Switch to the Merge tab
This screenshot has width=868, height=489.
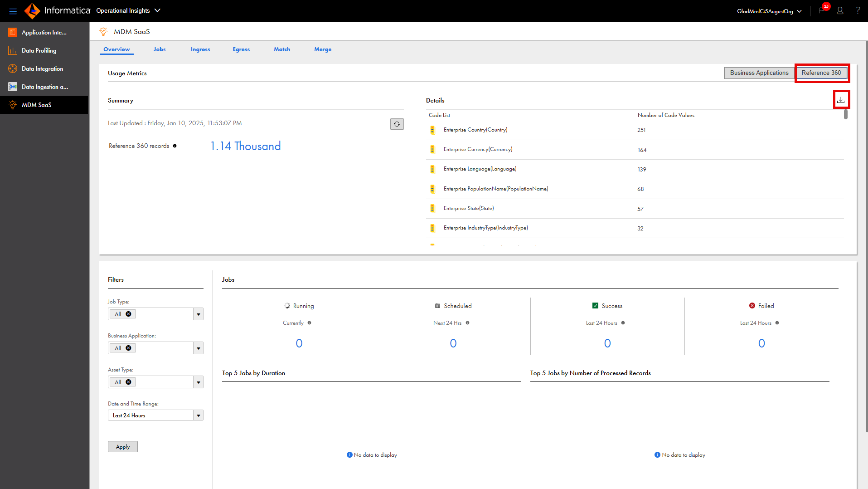click(323, 49)
